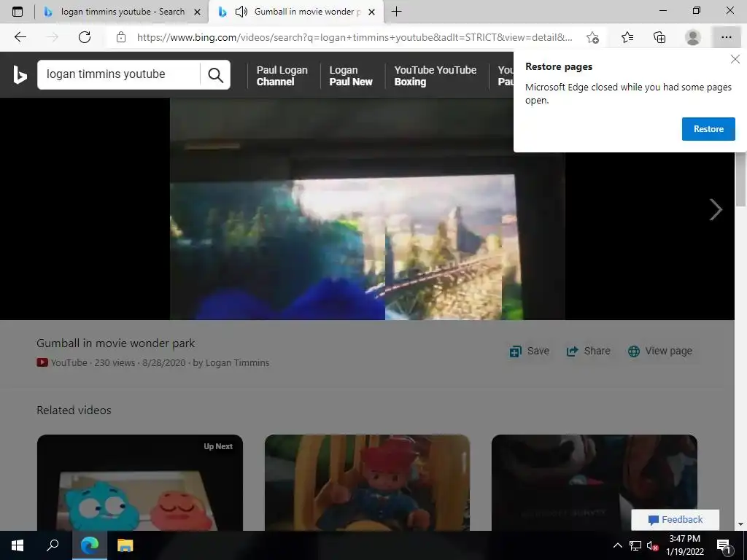747x560 pixels.
Task: Focus the Bing search box
Action: pos(119,74)
